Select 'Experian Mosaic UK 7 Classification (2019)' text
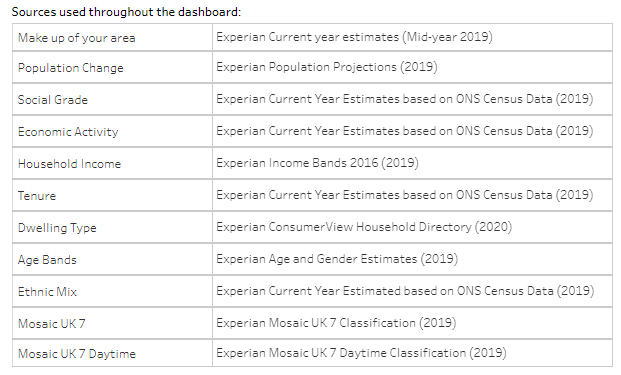This screenshot has width=621, height=375. click(336, 323)
